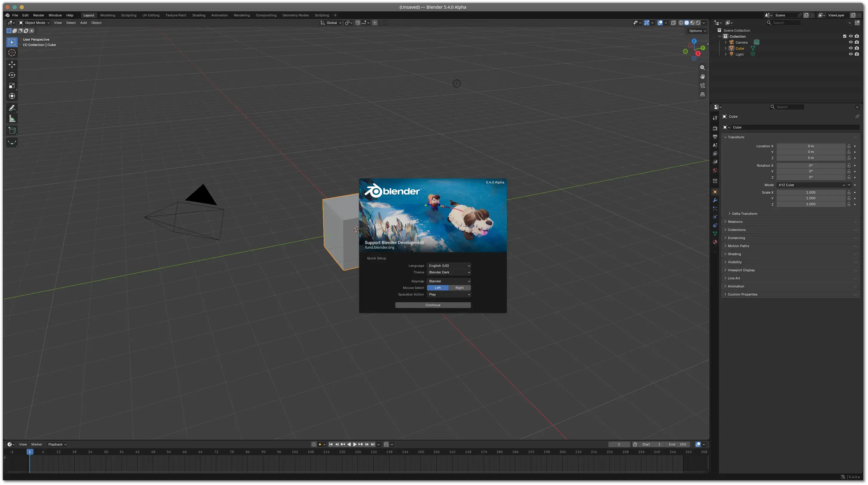Open the Language dropdown in Quick Setup
The height and width of the screenshot is (485, 868).
(449, 266)
